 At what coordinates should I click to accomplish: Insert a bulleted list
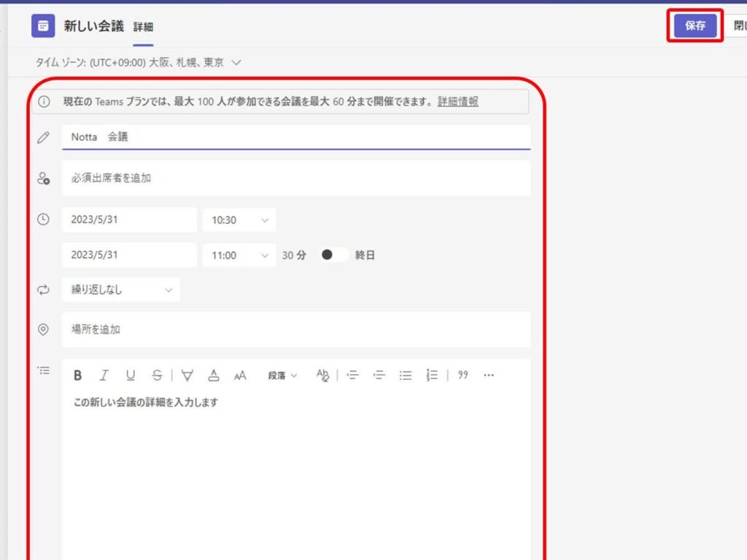pyautogui.click(x=406, y=376)
